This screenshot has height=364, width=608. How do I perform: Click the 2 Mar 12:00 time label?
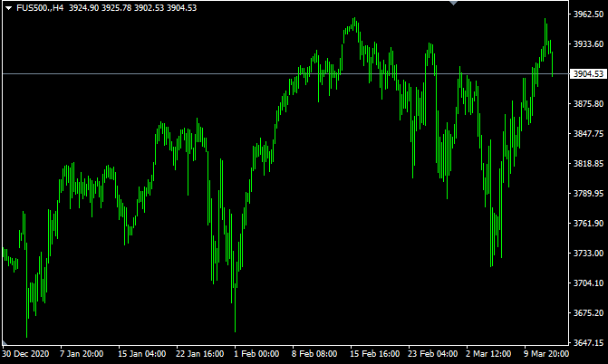pyautogui.click(x=488, y=353)
